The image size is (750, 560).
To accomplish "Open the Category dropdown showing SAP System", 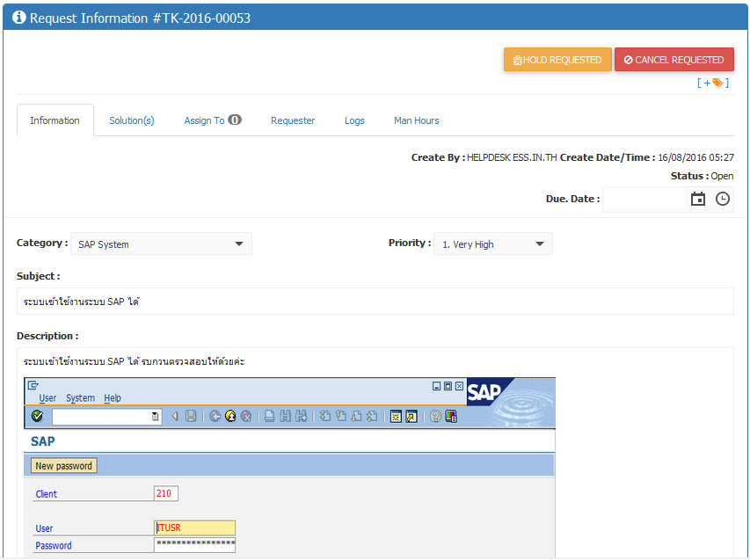I will pyautogui.click(x=161, y=244).
